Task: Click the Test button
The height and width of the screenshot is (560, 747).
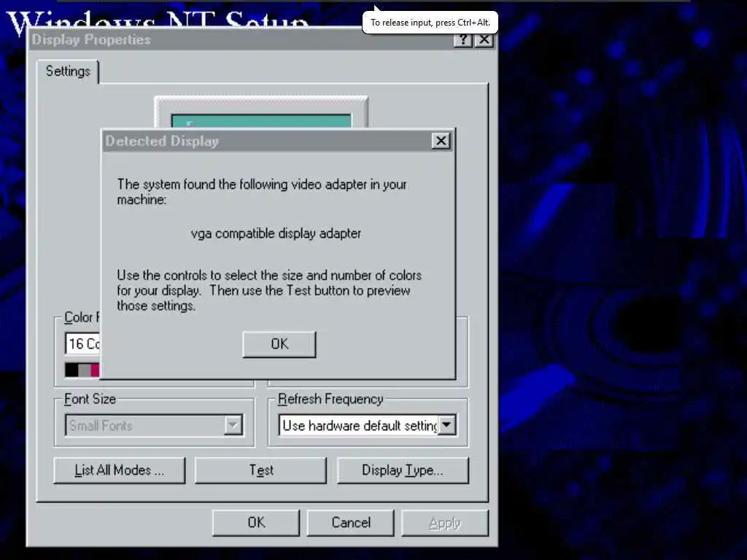Action: coord(260,470)
